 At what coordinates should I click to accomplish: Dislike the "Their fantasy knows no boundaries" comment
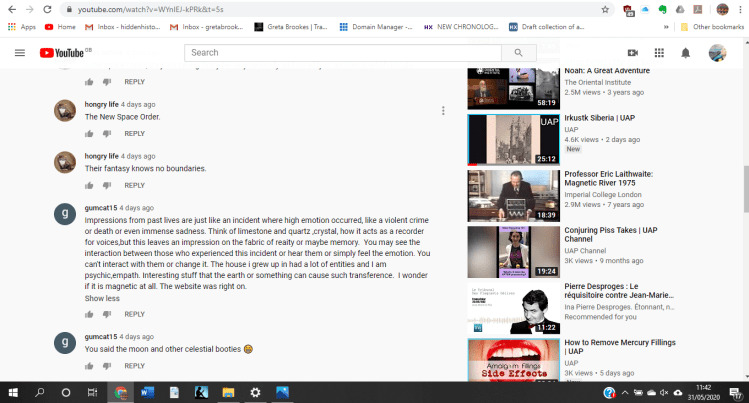click(x=107, y=186)
